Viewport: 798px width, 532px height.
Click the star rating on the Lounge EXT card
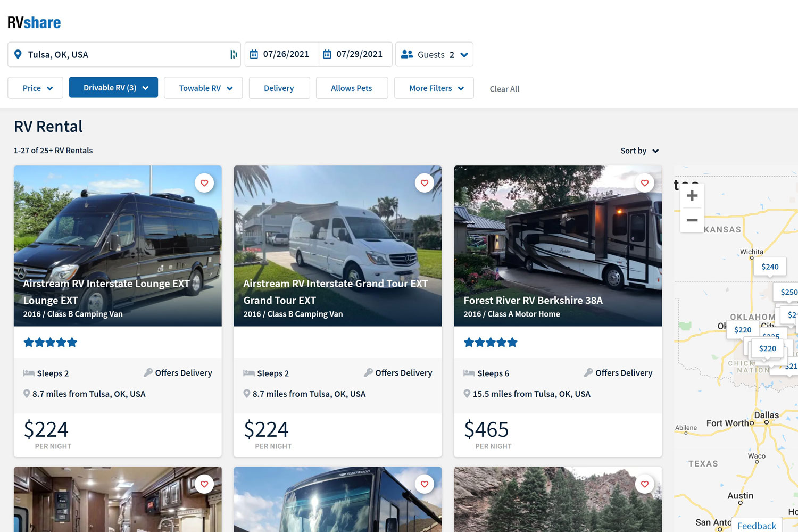click(x=51, y=342)
